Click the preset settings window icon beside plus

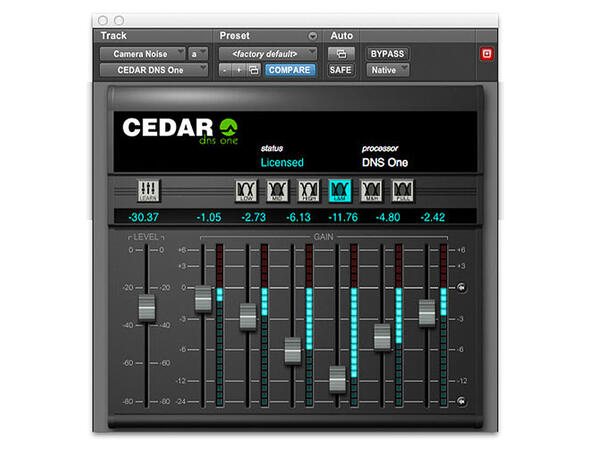pos(254,70)
